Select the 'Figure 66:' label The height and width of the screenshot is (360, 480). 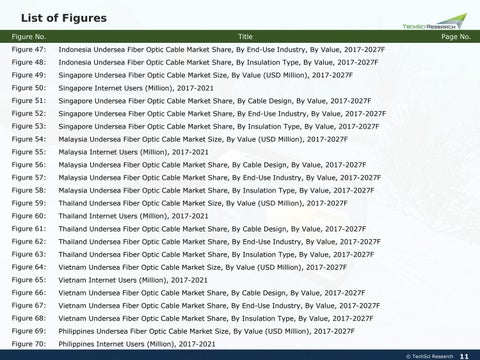29,293
